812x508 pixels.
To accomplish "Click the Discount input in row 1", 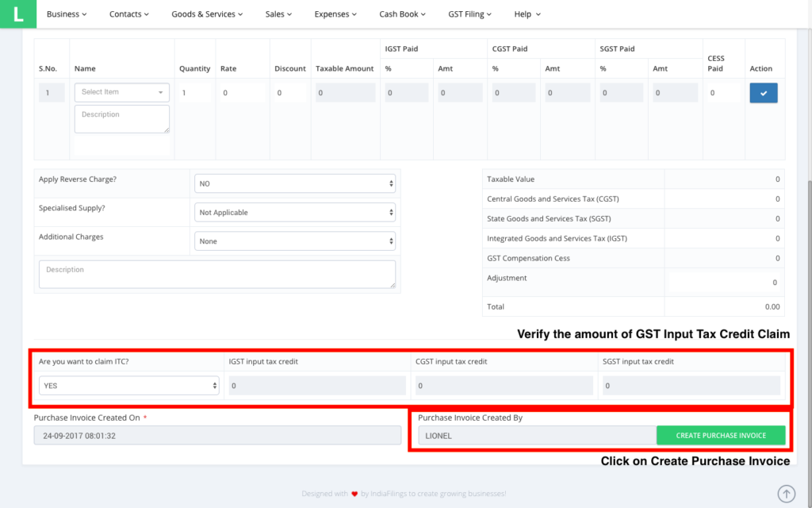I will (290, 93).
